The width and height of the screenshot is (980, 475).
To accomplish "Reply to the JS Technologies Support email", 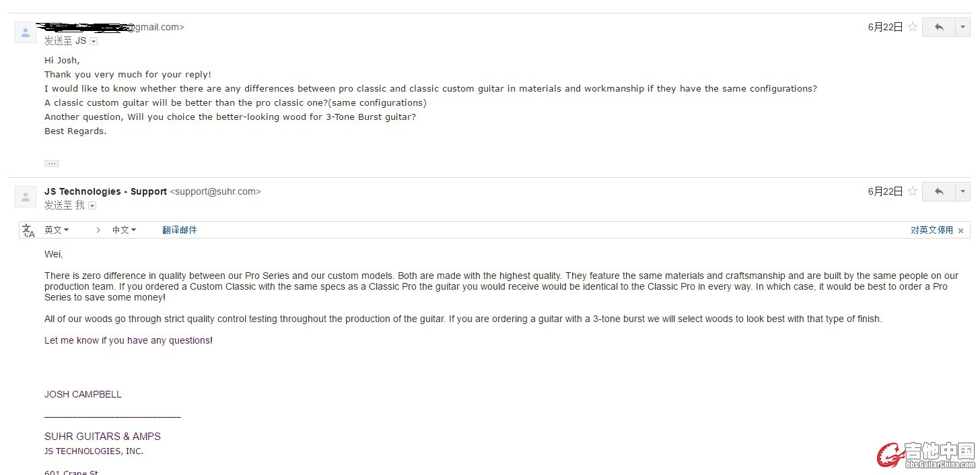I will coord(939,191).
